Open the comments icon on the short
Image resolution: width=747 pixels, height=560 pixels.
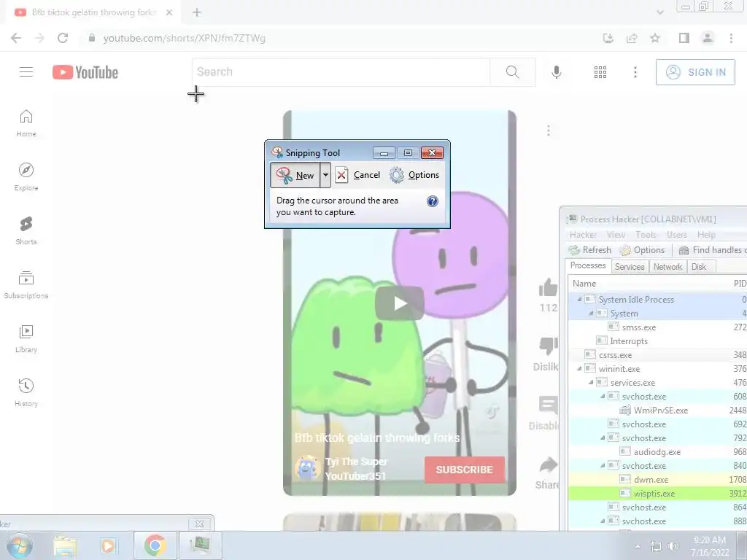[549, 405]
